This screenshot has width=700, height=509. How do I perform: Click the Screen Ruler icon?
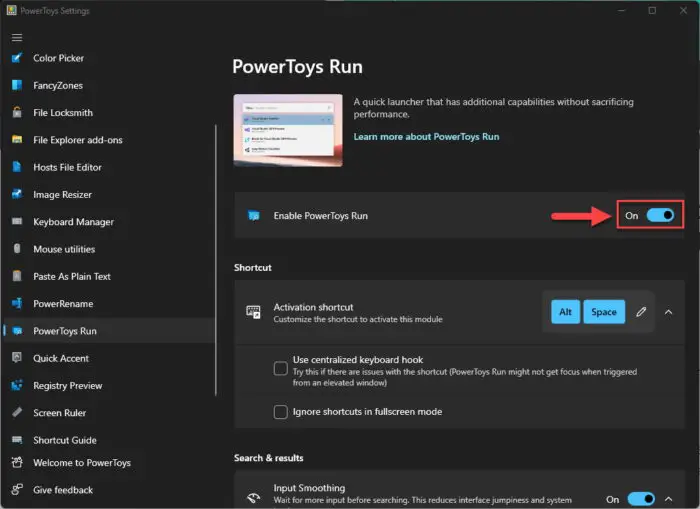coord(17,413)
